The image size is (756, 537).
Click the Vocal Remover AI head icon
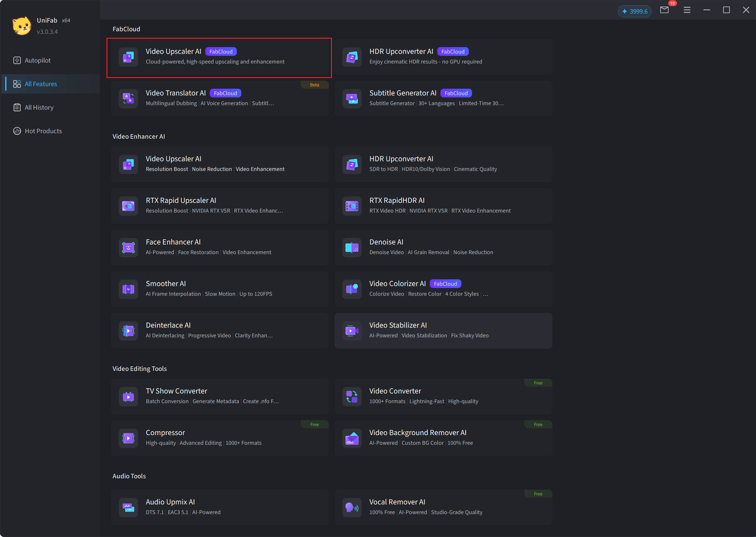tap(352, 507)
